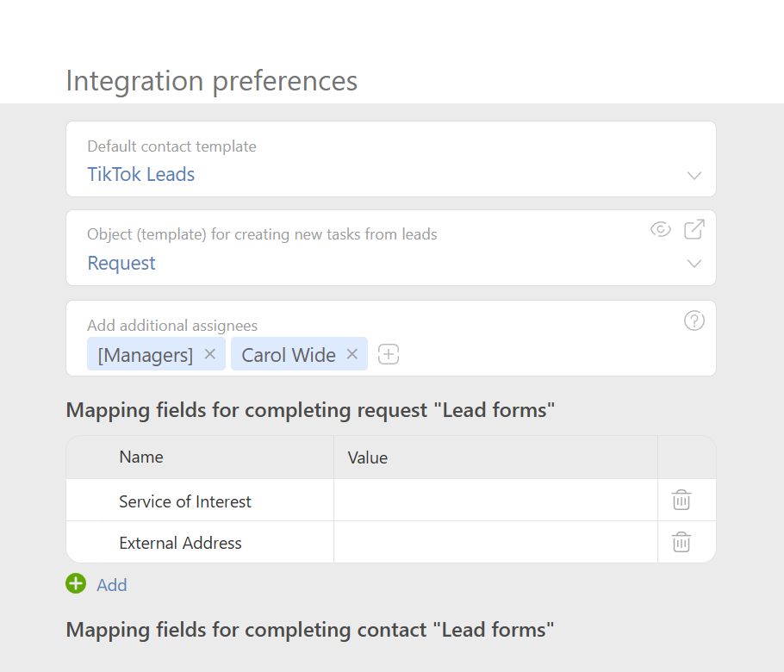Preview the Request task template
784x672 pixels.
click(660, 229)
